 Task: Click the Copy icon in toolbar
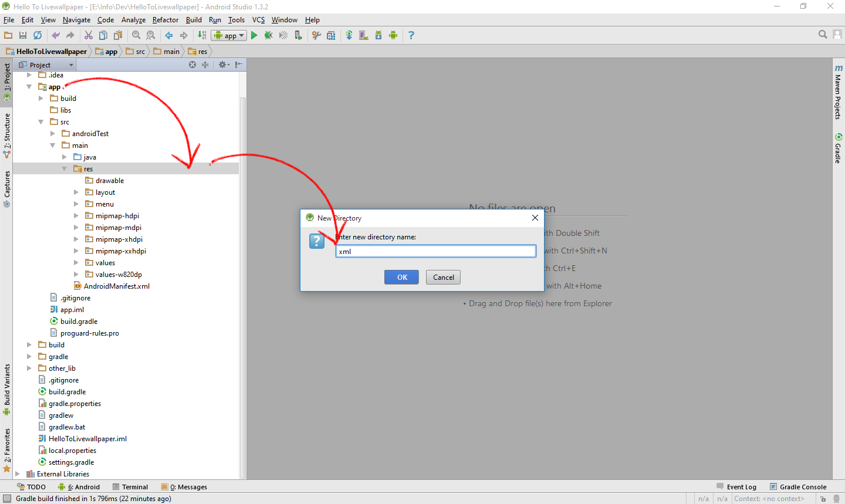pos(103,35)
